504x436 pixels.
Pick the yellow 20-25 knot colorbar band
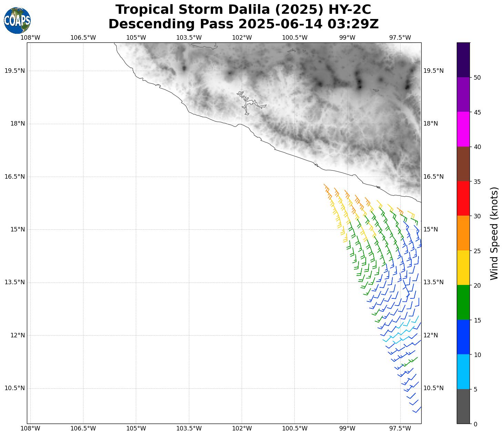point(463,268)
